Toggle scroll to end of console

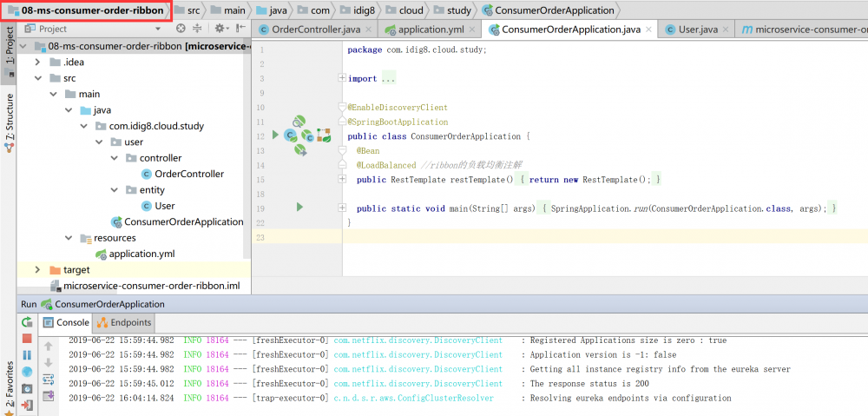[49, 395]
